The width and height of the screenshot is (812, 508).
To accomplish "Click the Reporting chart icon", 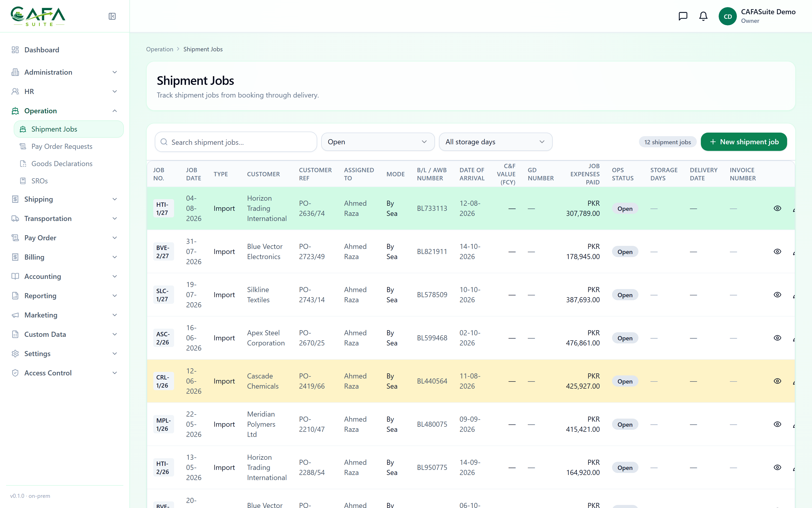I will tap(15, 296).
